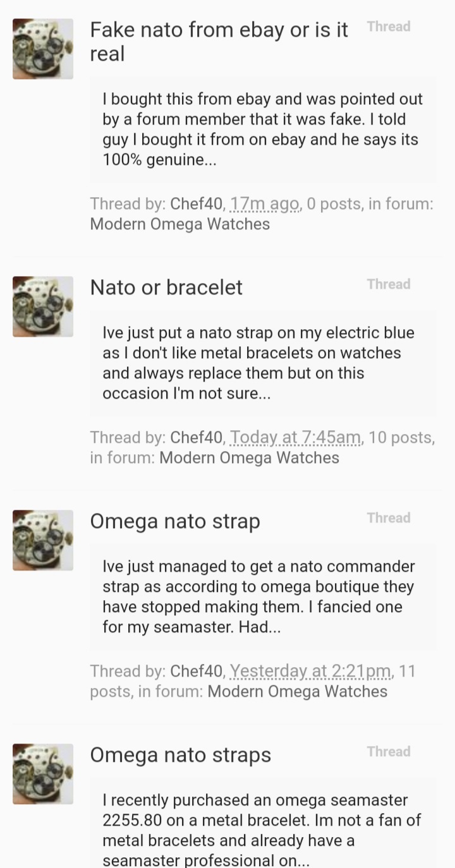Click avatar beside 'Omega nato strap' thread
Viewport: 455px width, 868px height.
click(x=43, y=540)
